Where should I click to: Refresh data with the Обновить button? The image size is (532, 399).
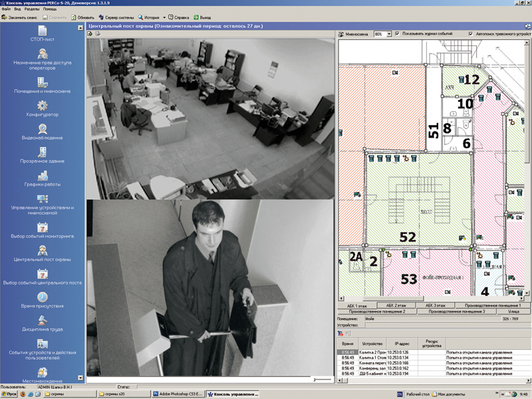pyautogui.click(x=82, y=17)
